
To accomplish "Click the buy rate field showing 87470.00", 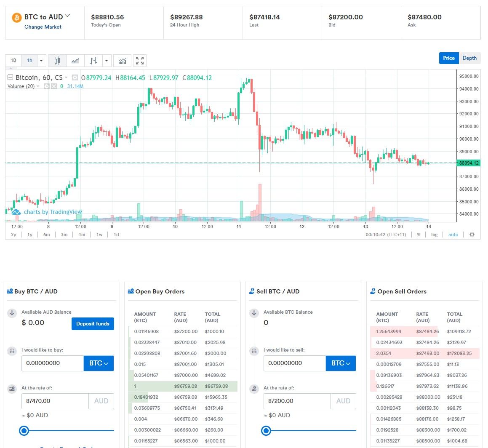I will 55,401.
